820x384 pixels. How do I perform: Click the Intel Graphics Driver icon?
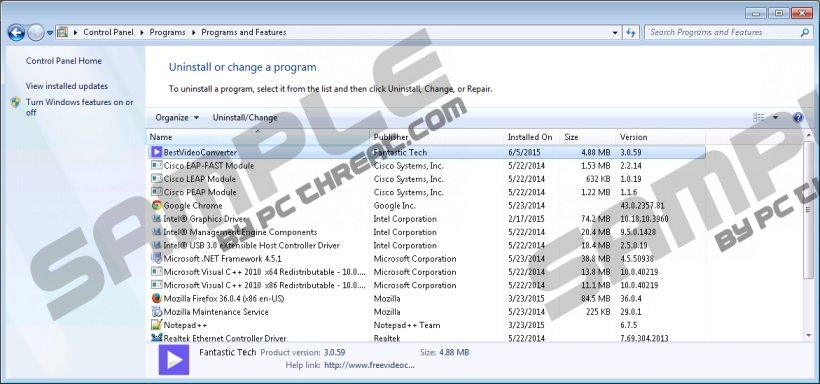[x=156, y=219]
